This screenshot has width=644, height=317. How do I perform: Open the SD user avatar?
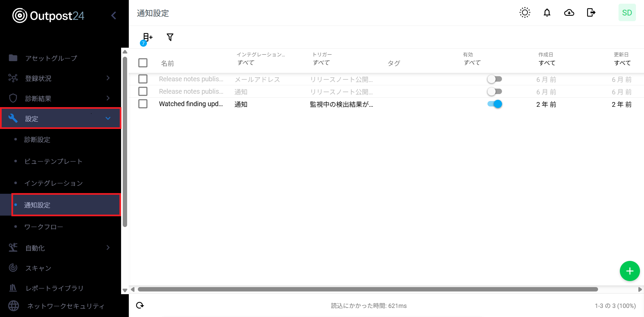click(627, 12)
